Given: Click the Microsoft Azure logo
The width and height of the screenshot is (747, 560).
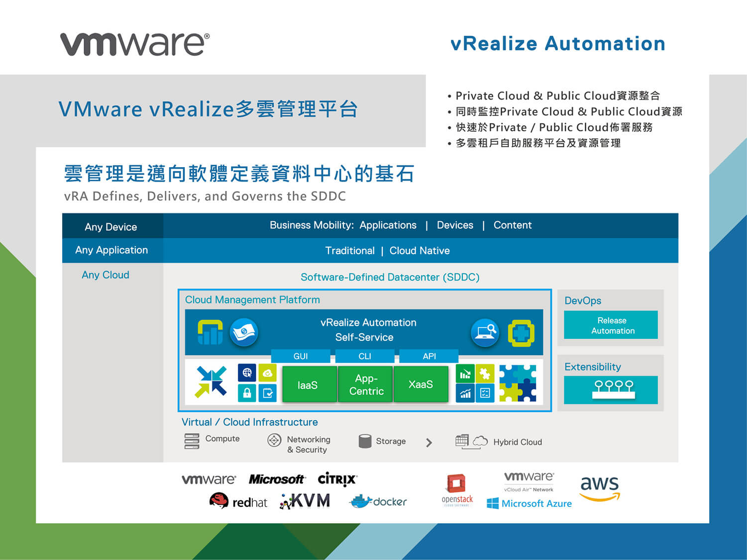Looking at the screenshot, I should (529, 503).
